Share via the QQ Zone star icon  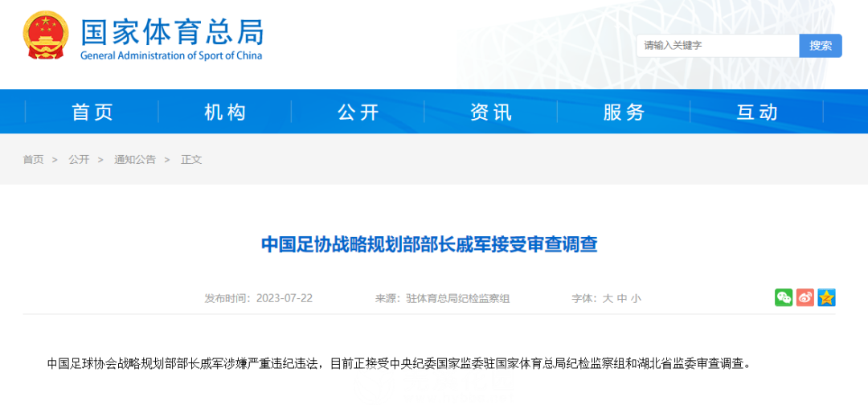point(826,297)
